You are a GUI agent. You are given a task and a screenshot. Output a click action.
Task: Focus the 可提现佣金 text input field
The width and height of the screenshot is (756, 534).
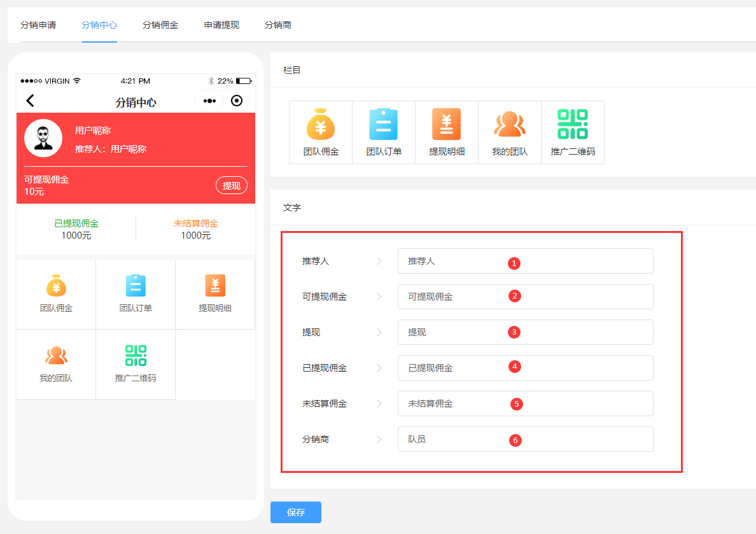coord(526,297)
